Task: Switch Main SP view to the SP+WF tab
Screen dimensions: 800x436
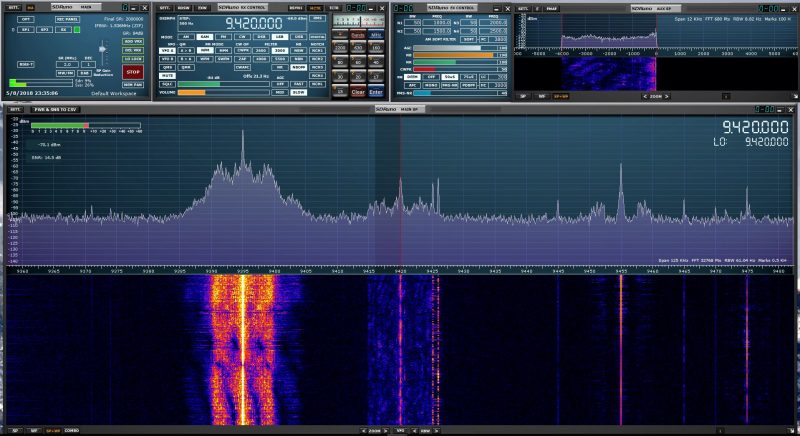Action: [53, 431]
